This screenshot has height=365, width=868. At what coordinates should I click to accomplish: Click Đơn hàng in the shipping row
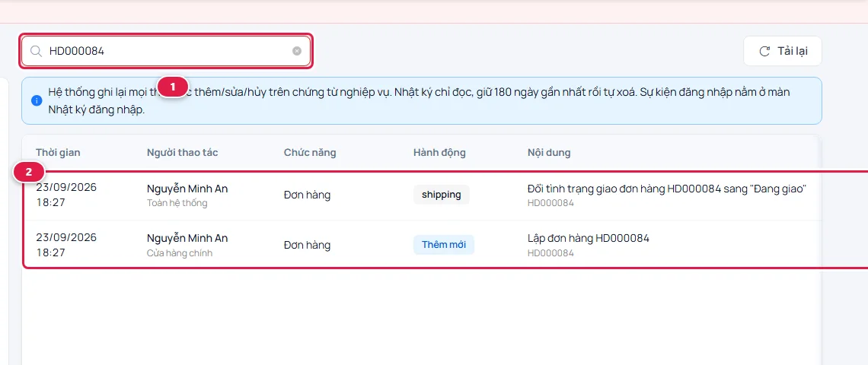[x=308, y=195]
